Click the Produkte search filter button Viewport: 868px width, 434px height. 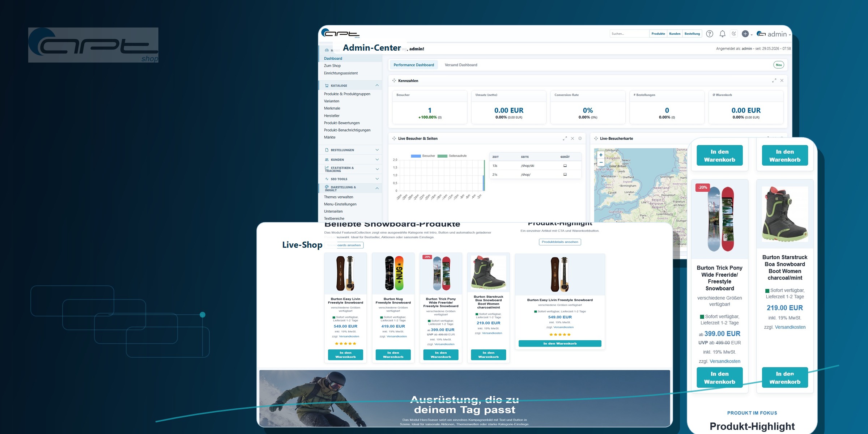pos(658,34)
